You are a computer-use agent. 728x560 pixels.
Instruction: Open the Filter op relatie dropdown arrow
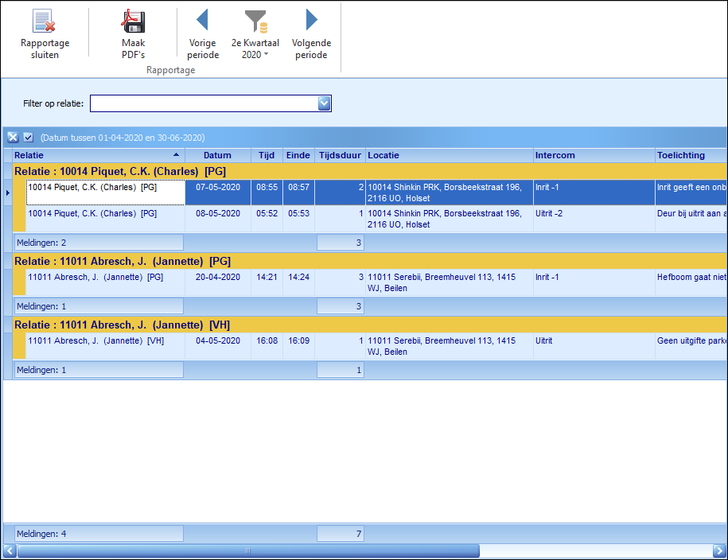click(x=325, y=103)
